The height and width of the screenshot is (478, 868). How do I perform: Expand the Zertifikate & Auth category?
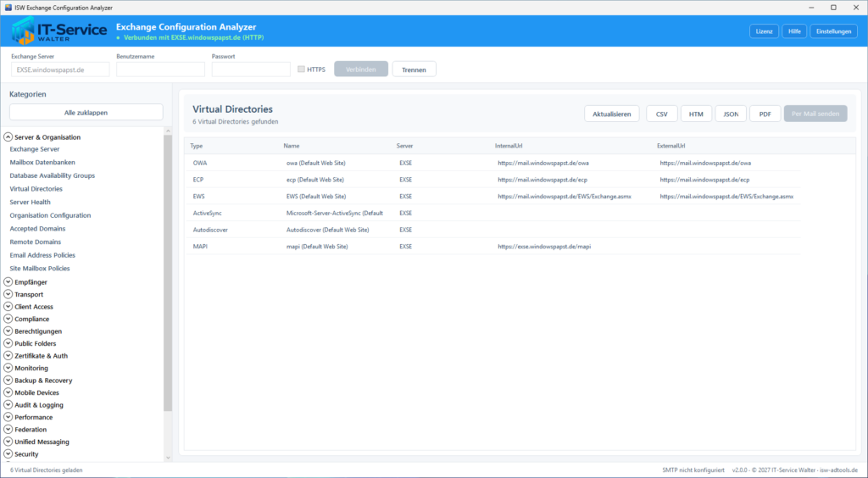pyautogui.click(x=8, y=356)
